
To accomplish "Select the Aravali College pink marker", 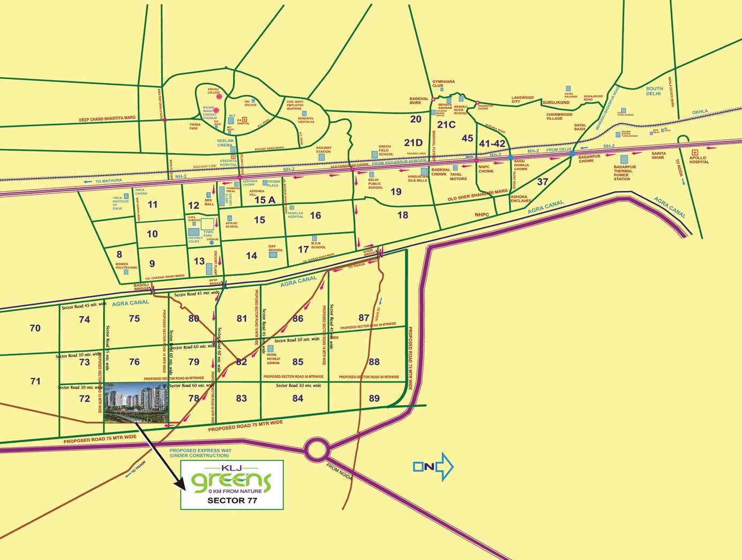I will click(218, 96).
